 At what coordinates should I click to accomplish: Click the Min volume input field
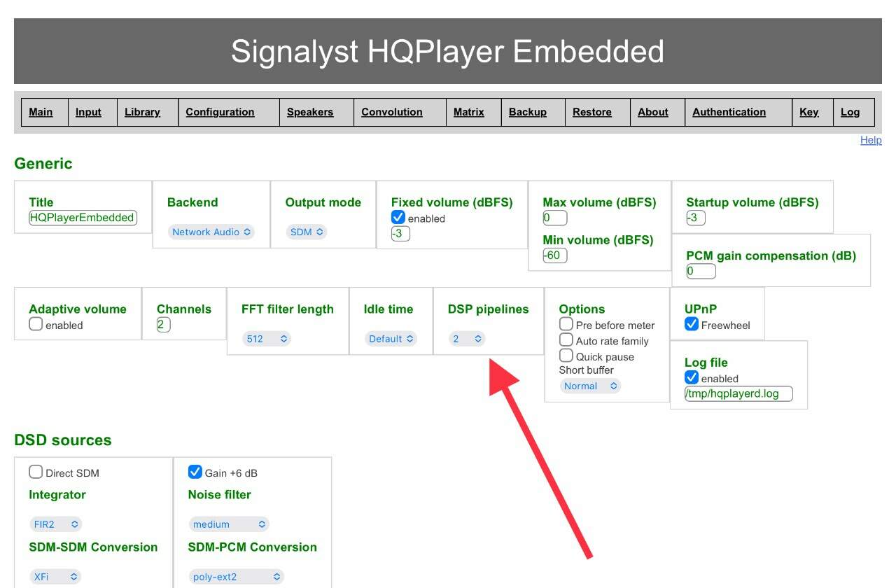click(555, 255)
